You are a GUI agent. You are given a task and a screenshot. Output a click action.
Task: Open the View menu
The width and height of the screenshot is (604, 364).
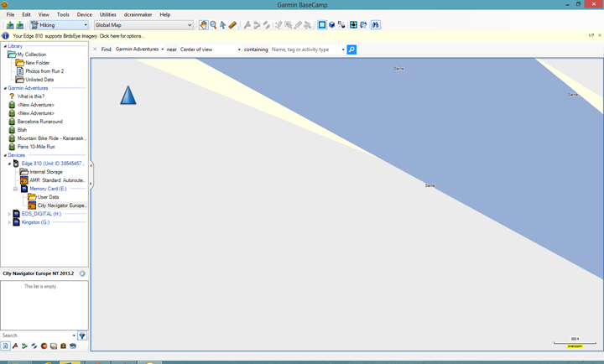pyautogui.click(x=44, y=14)
